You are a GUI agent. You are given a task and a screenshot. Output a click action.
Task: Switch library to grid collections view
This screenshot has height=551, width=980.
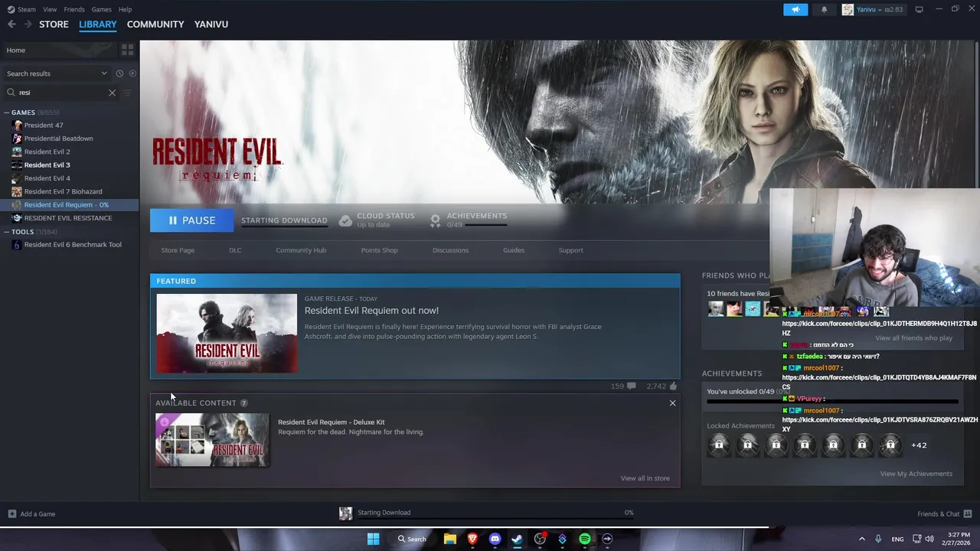coord(127,50)
